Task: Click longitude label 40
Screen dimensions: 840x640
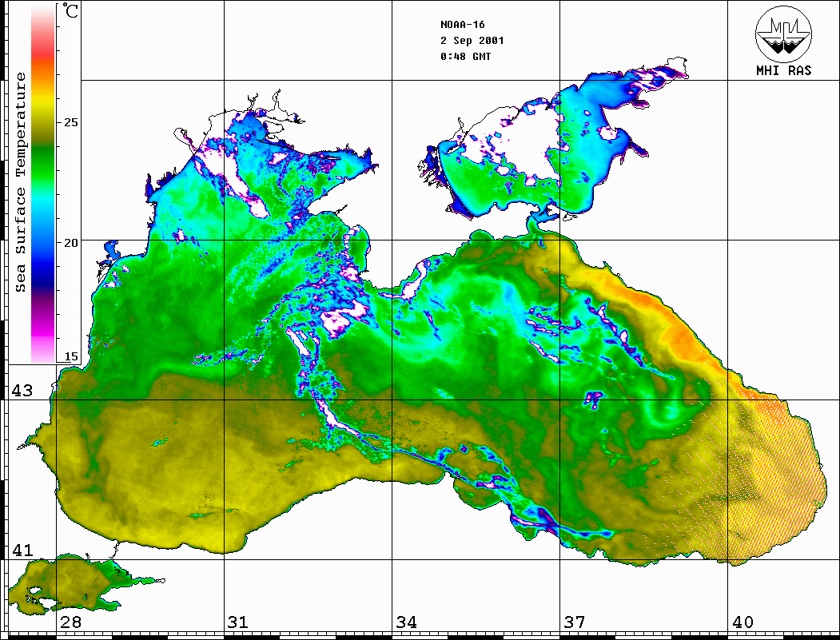Action: [x=742, y=622]
